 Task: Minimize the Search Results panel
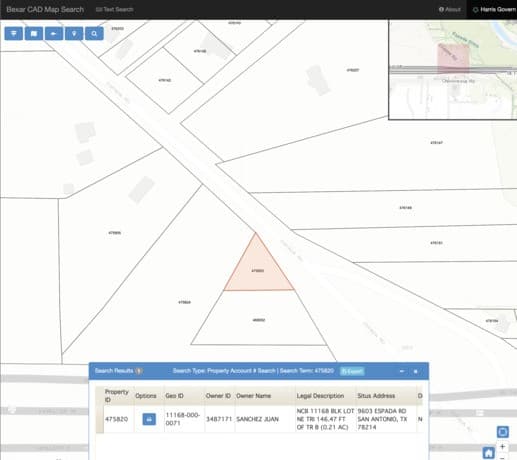[x=402, y=371]
